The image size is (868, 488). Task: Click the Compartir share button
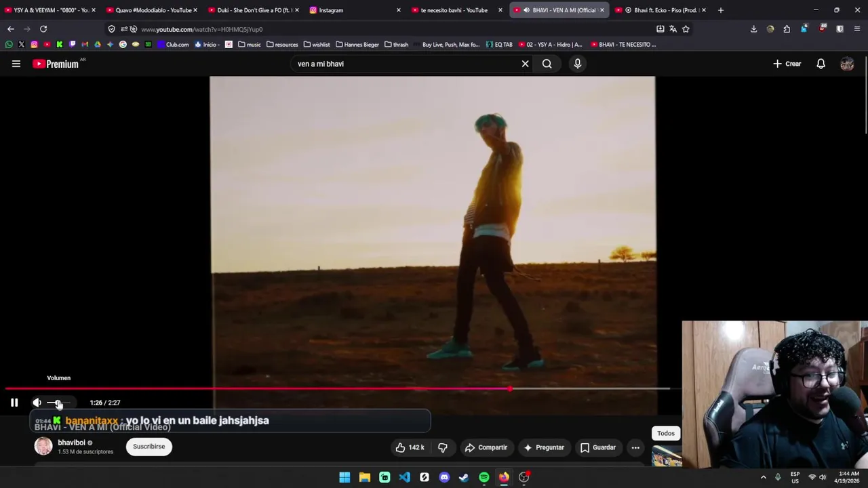click(486, 447)
